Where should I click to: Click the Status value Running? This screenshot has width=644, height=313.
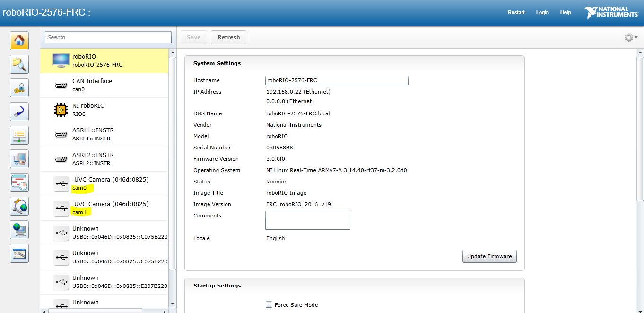[277, 182]
